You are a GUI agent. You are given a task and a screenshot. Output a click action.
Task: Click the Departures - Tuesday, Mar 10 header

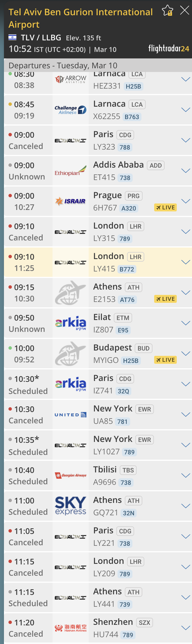(63, 65)
